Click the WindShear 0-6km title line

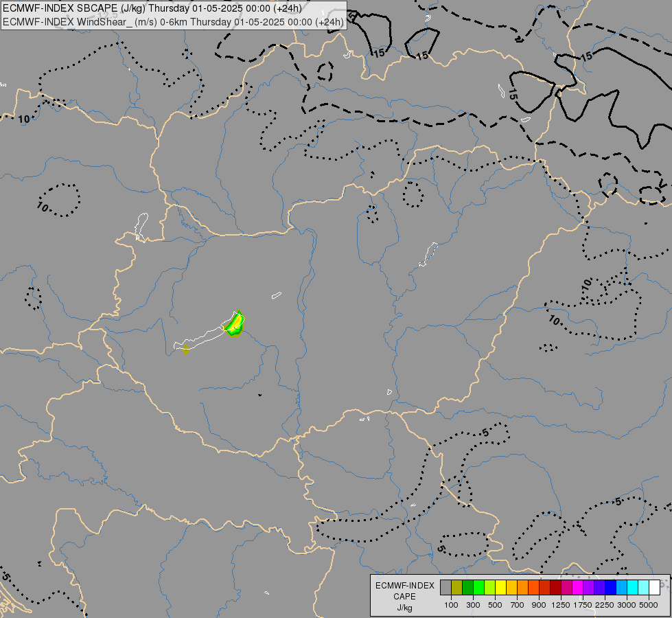click(173, 22)
